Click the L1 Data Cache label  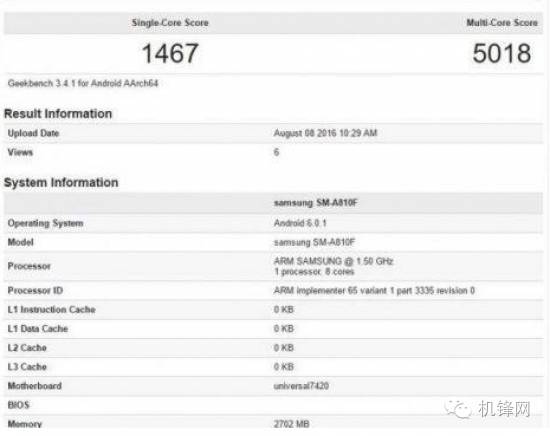38,329
